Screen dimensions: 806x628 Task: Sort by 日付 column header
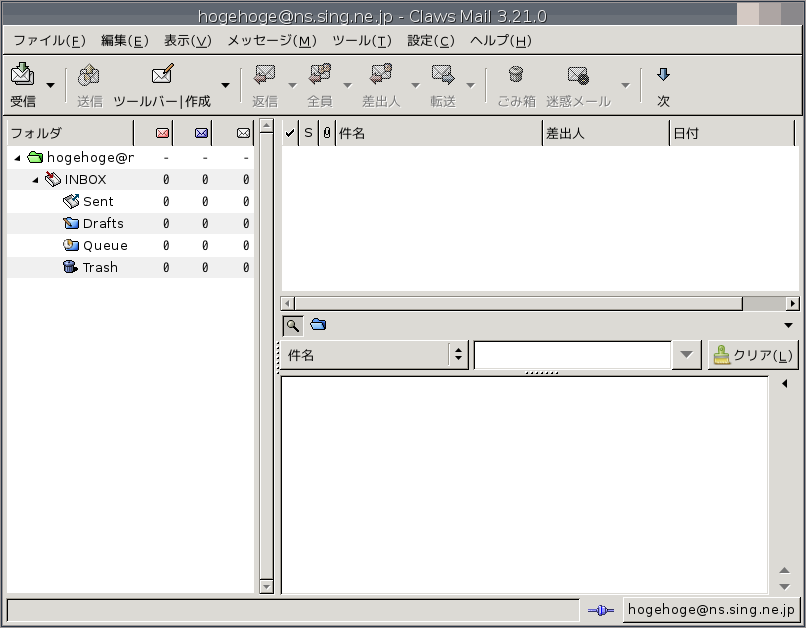(732, 133)
